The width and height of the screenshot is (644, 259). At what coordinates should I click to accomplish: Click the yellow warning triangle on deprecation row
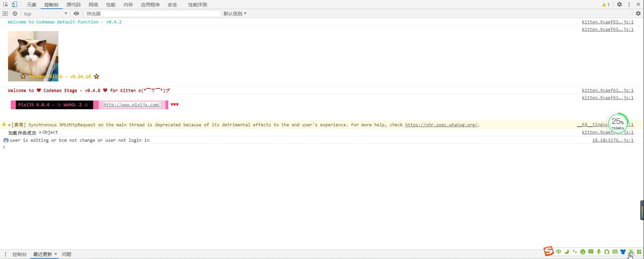tap(4, 124)
